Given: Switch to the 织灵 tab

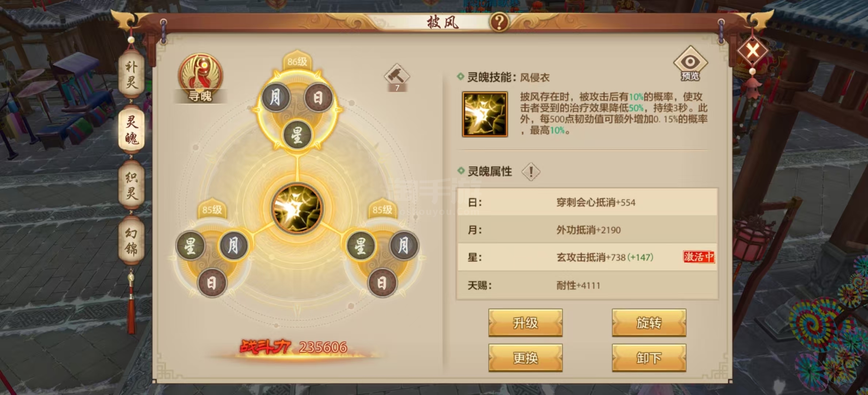Looking at the screenshot, I should (131, 185).
